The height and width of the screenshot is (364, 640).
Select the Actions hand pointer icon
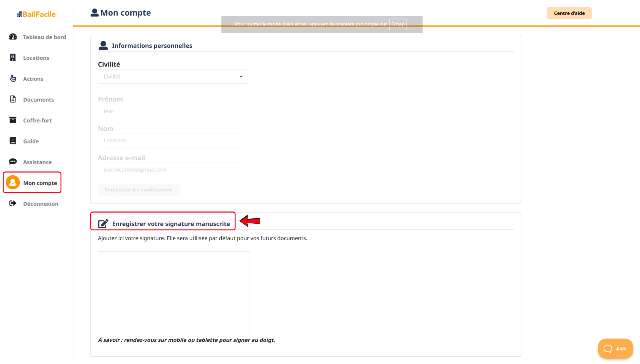[13, 78]
